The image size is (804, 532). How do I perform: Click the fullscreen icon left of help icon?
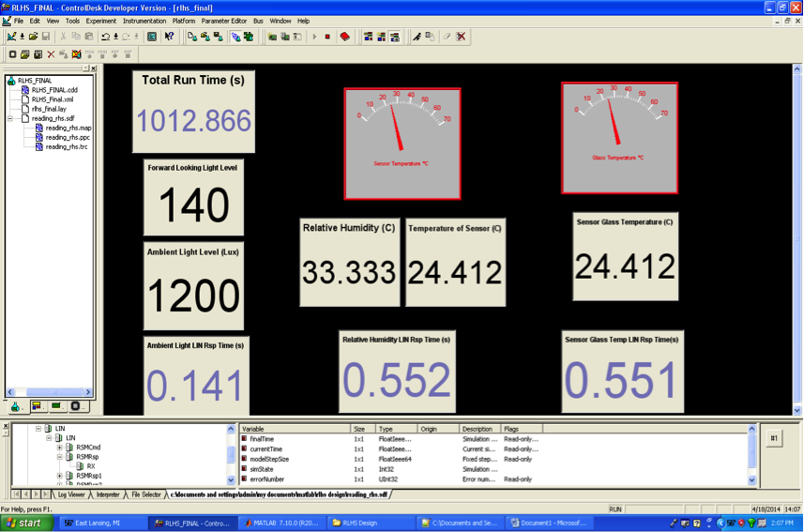(x=152, y=37)
